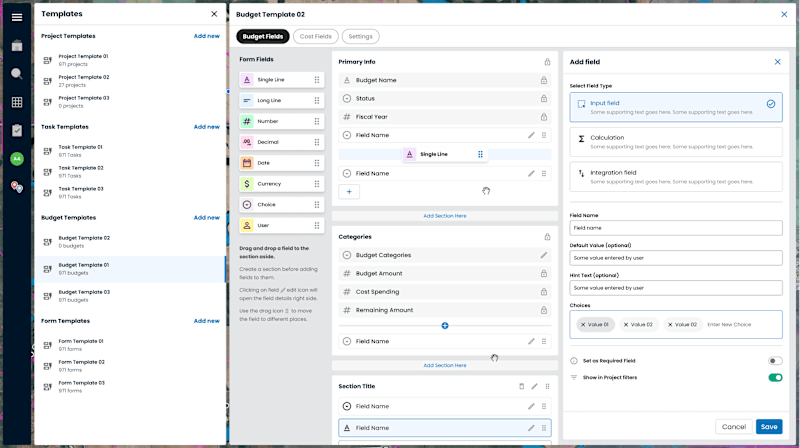Click the blue plus divider under Remaining Amount
This screenshot has height=448, width=800.
coord(445,326)
